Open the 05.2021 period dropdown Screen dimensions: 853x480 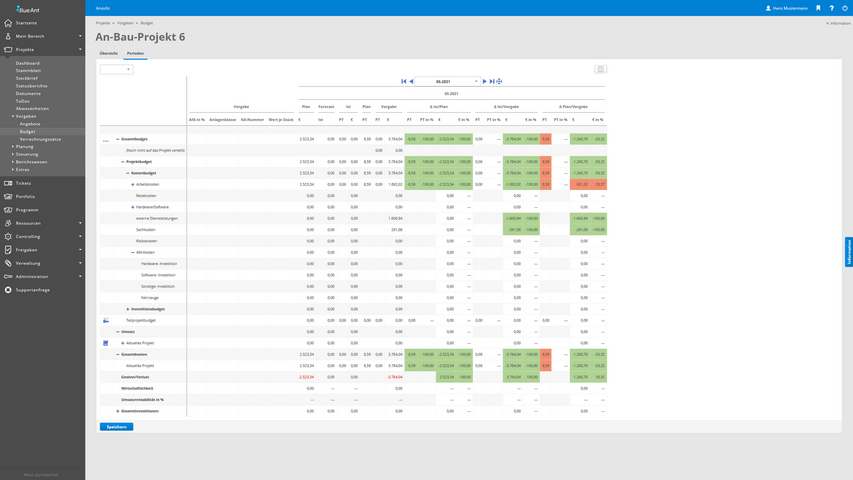pos(447,81)
